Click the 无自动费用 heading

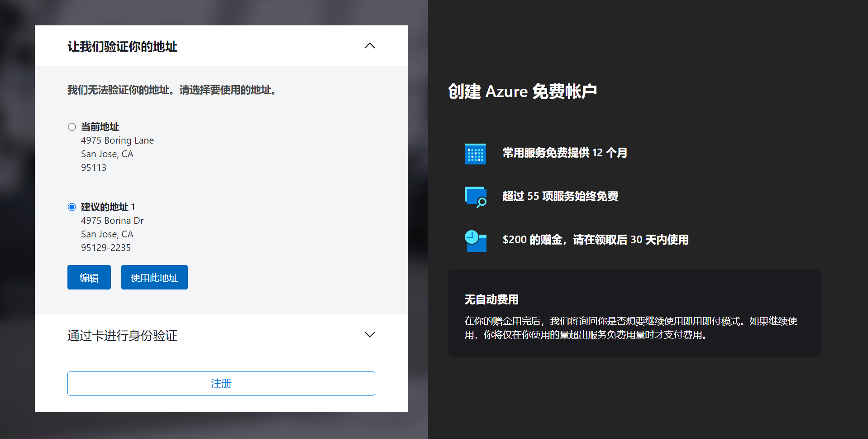[x=491, y=299]
